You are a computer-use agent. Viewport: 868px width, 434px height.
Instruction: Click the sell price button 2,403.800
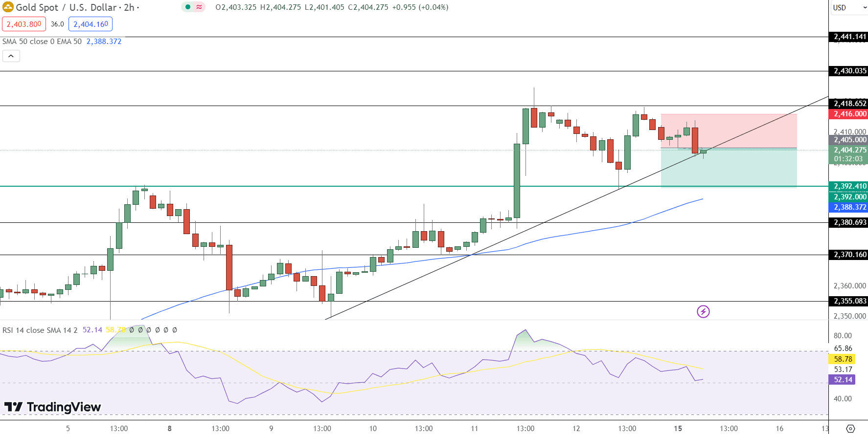24,24
